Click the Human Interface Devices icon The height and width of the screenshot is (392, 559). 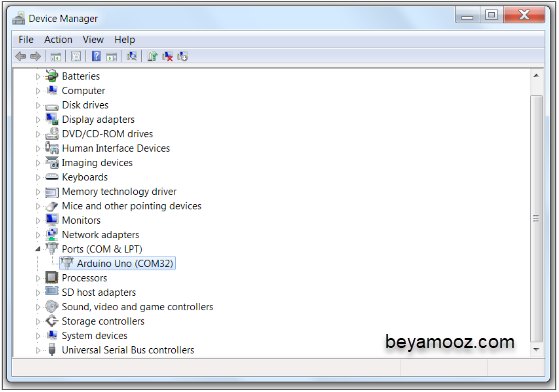pos(52,148)
